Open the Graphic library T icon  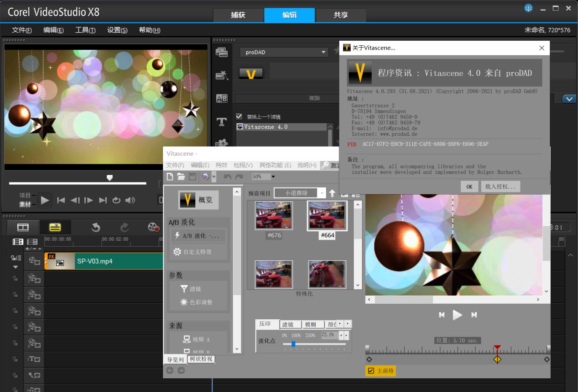point(222,122)
